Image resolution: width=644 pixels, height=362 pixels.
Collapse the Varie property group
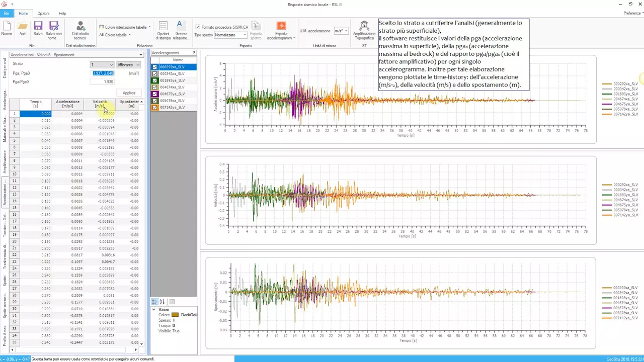(154, 310)
